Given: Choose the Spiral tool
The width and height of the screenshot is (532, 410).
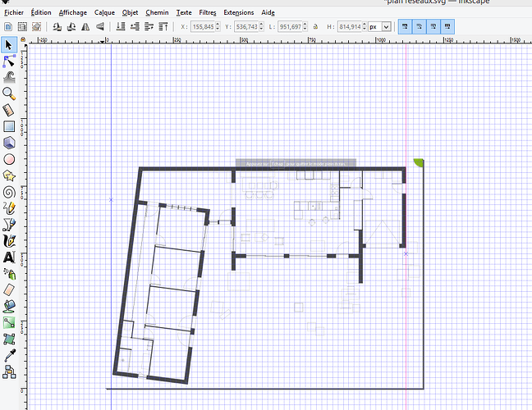Looking at the screenshot, I should pos(9,192).
